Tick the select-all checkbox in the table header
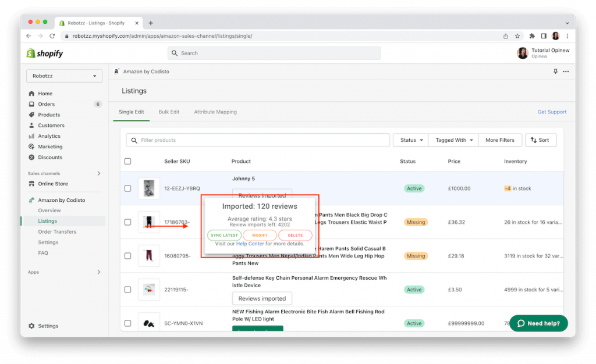Screen dimensions: 596x364 (x=127, y=161)
